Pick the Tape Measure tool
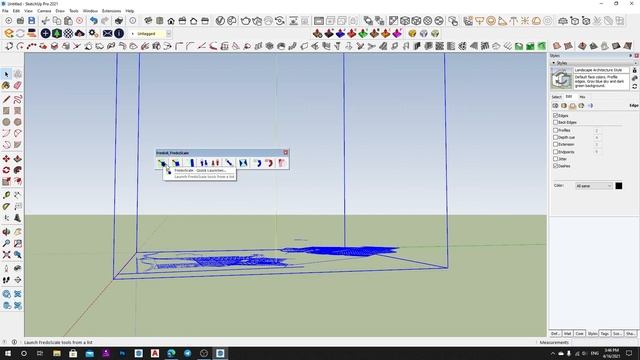Screen dimensions: 640x360 point(6,195)
